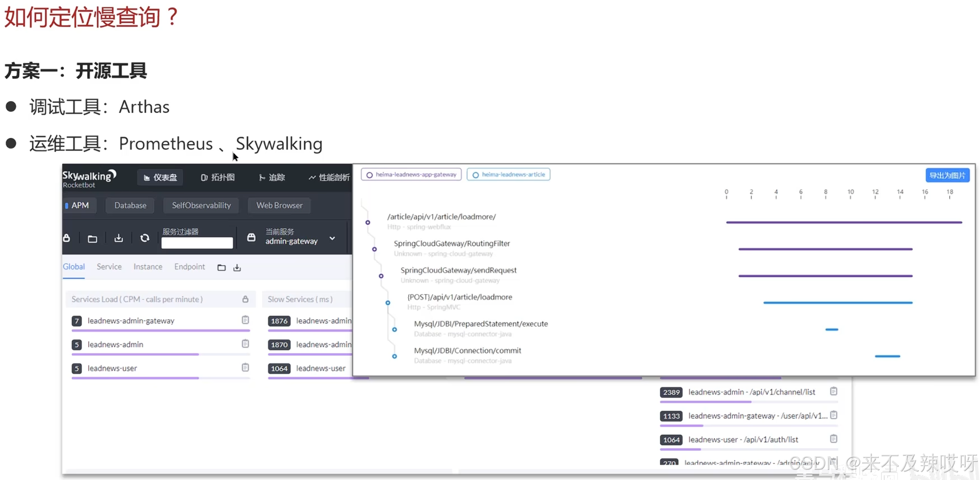Screen dimensions: 980x480
Task: Click the download export icon in toolbar
Action: (x=118, y=238)
